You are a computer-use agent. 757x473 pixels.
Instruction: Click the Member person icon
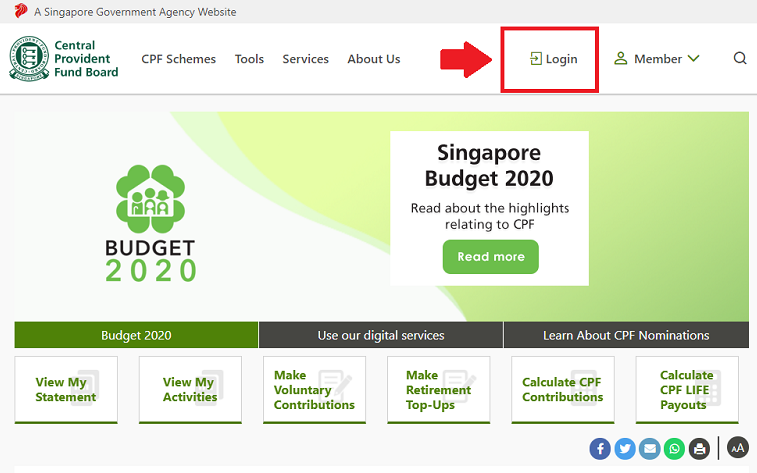(x=620, y=58)
